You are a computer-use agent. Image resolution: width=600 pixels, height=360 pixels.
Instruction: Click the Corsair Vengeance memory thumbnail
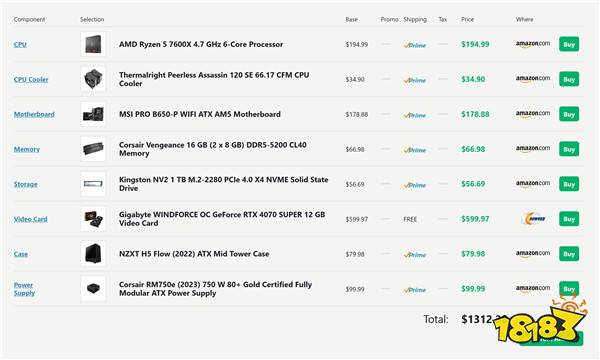click(x=93, y=149)
